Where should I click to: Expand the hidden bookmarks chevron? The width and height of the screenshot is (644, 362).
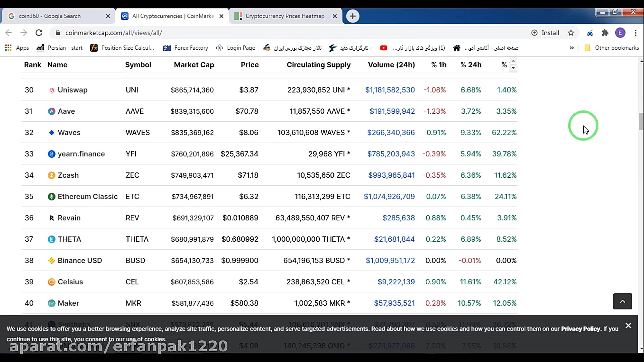[572, 48]
